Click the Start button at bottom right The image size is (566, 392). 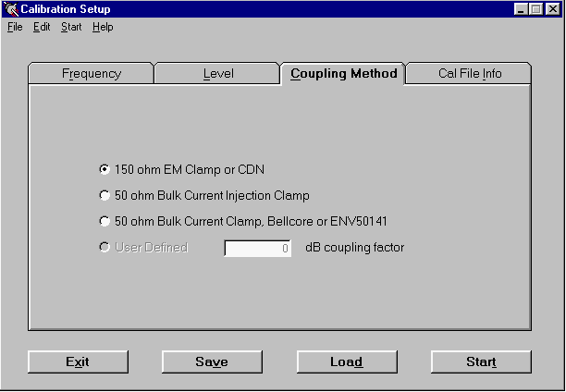(481, 361)
